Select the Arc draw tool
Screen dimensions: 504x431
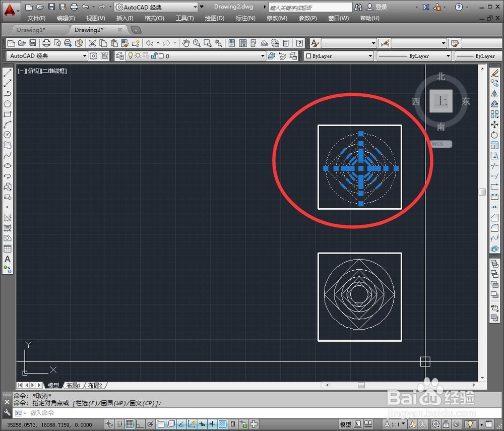pyautogui.click(x=8, y=125)
